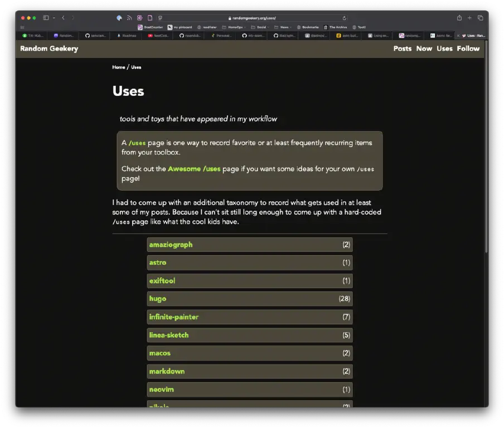
Task: Expand the News bookmarks folder
Action: point(283,27)
